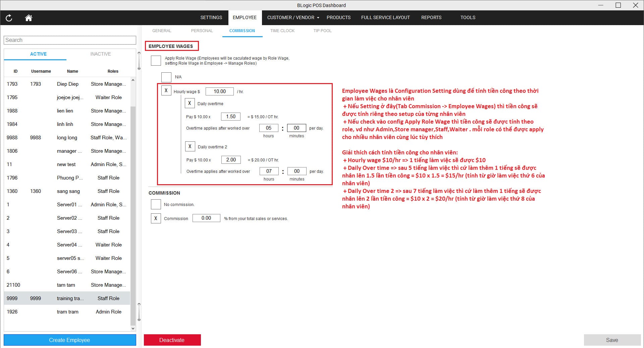Screen dimensions: 644x348
Task: Uncheck the Daily overtime 2 checkbox
Action: (190, 147)
